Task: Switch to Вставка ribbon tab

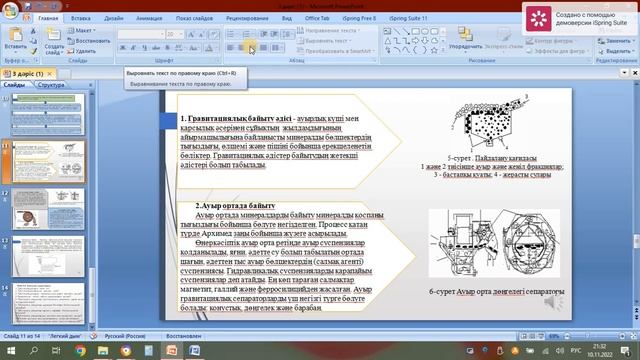Action: (x=80, y=18)
